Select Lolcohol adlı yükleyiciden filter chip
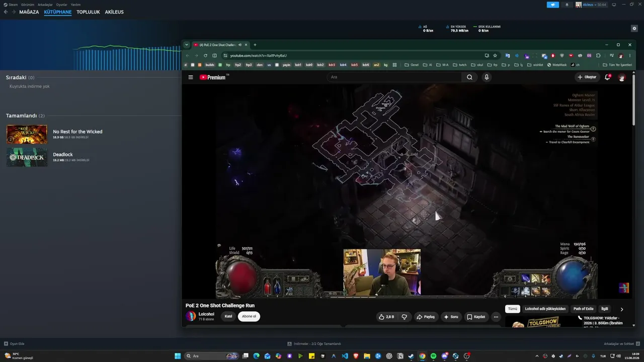This screenshot has height=362, width=644. tap(545, 309)
